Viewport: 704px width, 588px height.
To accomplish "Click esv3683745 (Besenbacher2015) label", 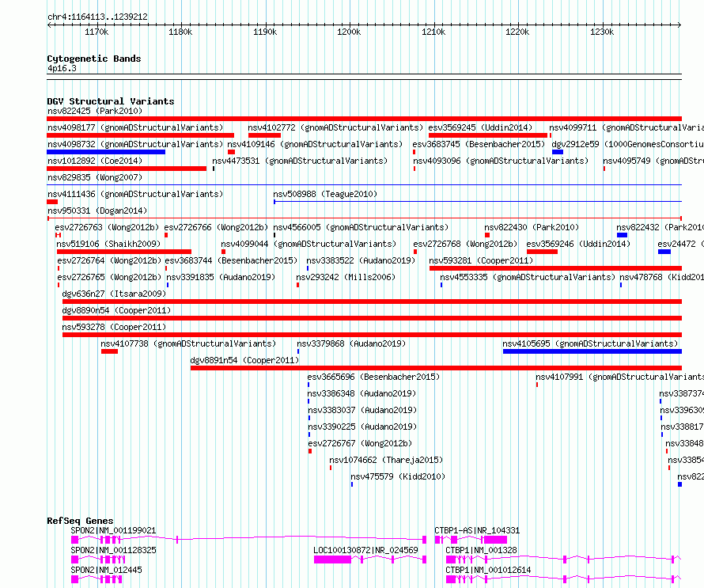I will [x=479, y=144].
